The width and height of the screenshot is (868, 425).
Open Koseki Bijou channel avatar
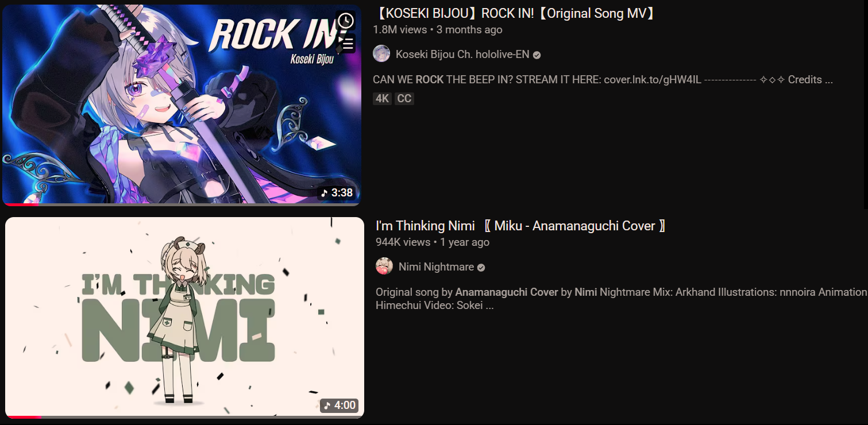[381, 54]
